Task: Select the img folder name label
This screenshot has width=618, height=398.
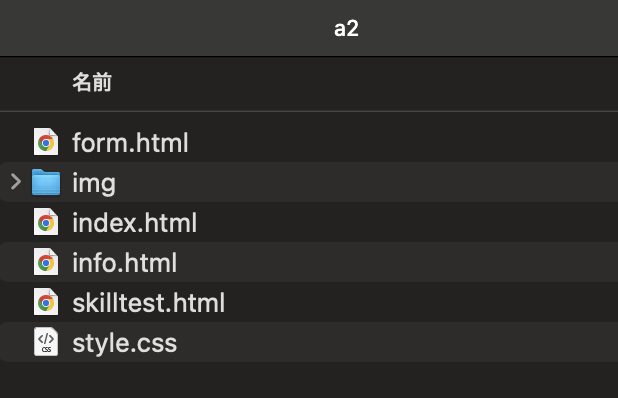Action: [94, 183]
